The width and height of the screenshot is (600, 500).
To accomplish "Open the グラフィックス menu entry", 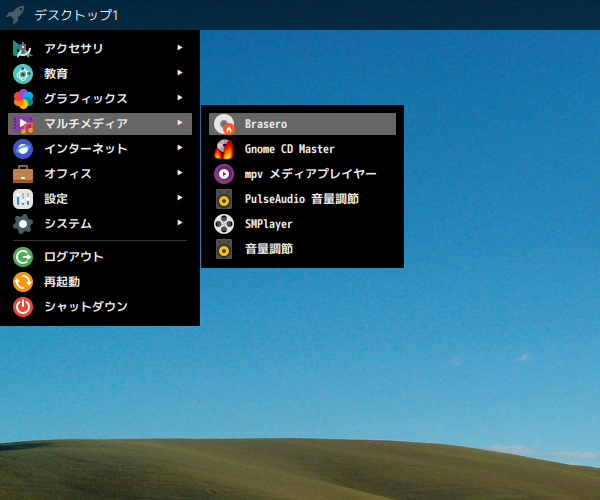I will coord(100,99).
